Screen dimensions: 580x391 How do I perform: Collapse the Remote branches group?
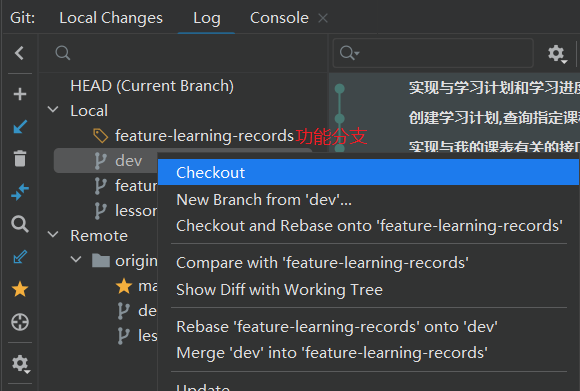pyautogui.click(x=53, y=235)
